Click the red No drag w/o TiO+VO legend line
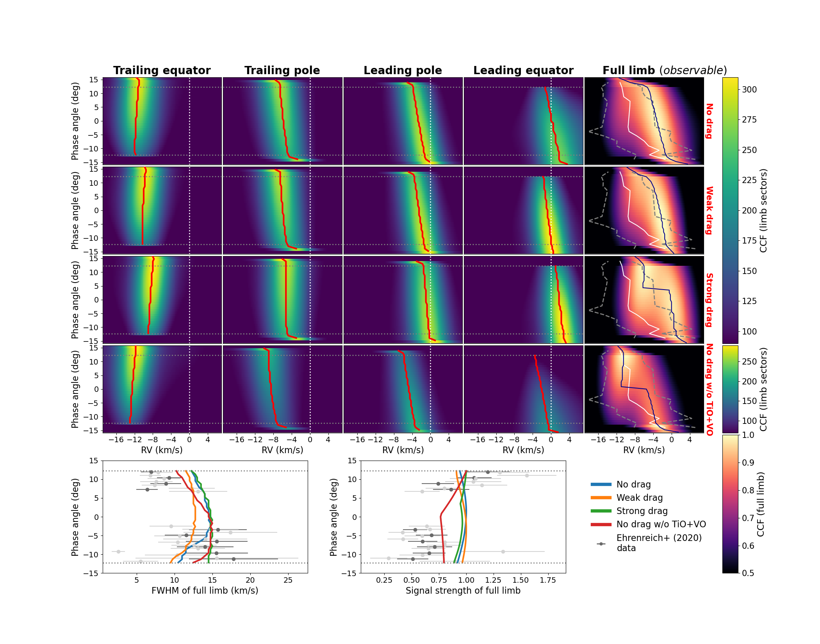Image resolution: width=820 pixels, height=644 pixels. (x=601, y=524)
